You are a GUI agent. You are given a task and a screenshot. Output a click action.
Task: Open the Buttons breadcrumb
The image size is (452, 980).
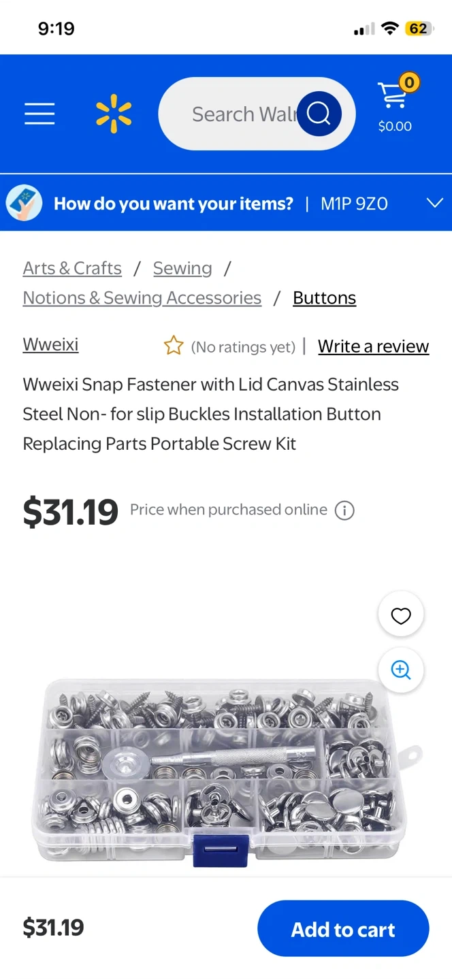(x=324, y=298)
